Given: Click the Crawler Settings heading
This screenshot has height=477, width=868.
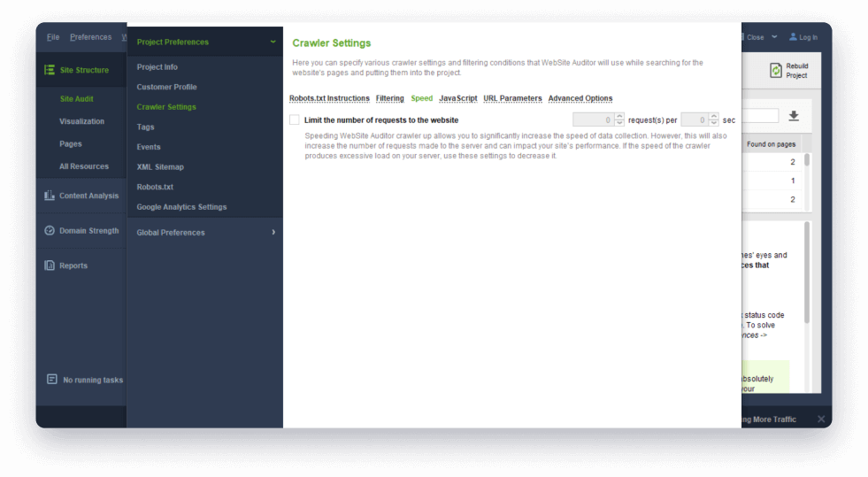Looking at the screenshot, I should (331, 42).
